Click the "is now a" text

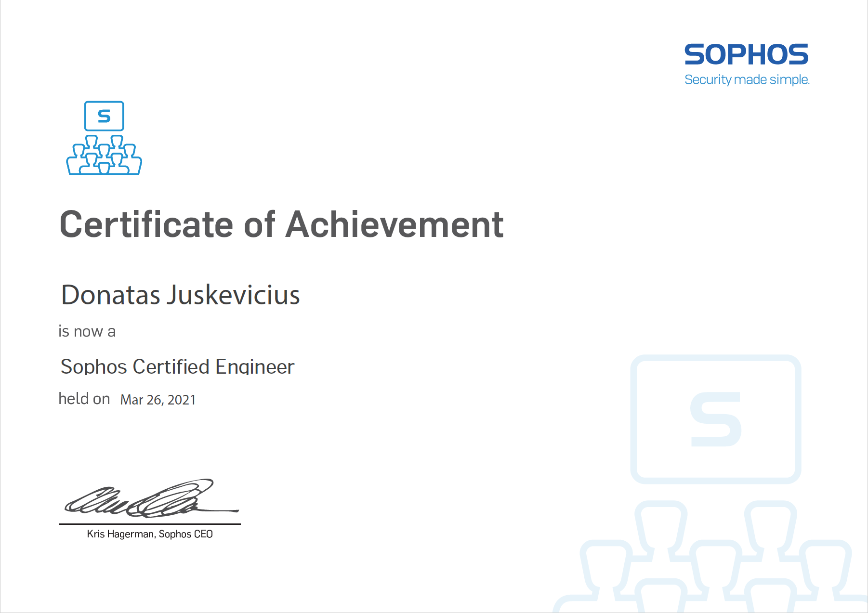87,331
